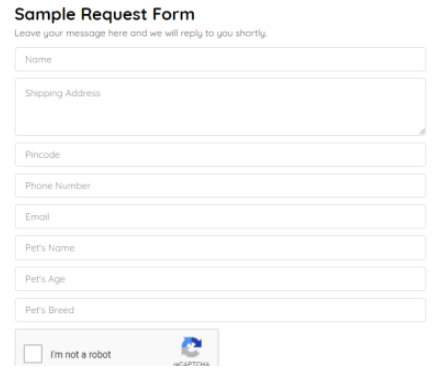Focus the Shipping Address text area
Image resolution: width=438 pixels, height=392 pixels.
point(220,107)
